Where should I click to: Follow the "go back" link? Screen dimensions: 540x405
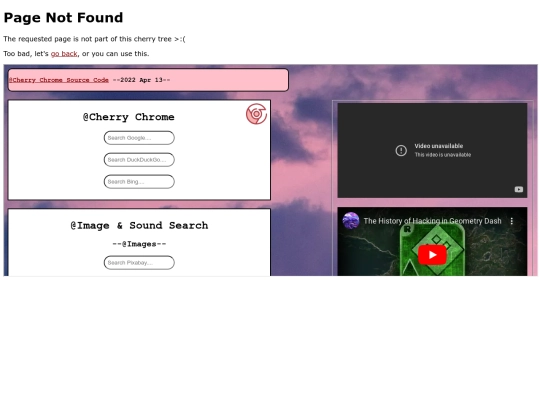point(64,54)
